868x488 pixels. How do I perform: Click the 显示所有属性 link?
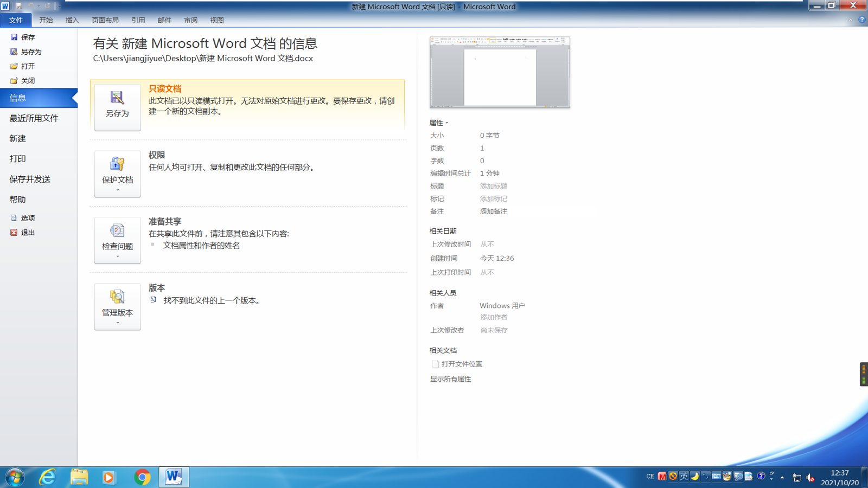(x=450, y=379)
